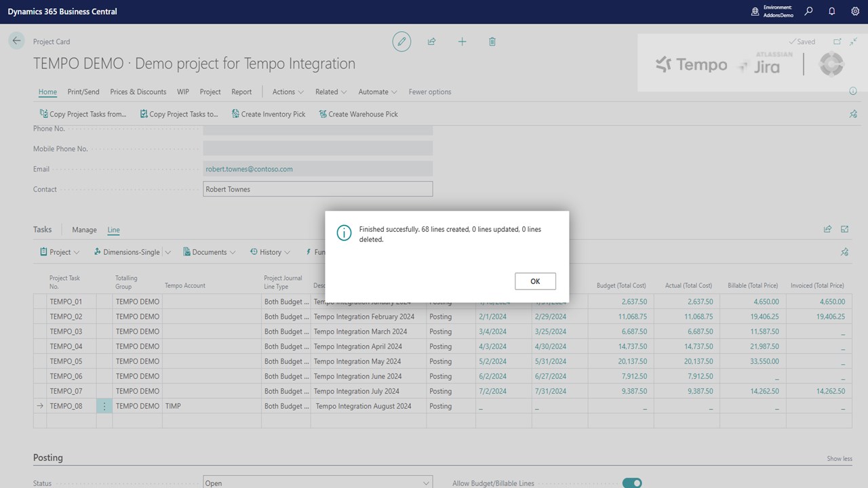Select the Home tab
Screen dimensions: 868x488
[47, 91]
